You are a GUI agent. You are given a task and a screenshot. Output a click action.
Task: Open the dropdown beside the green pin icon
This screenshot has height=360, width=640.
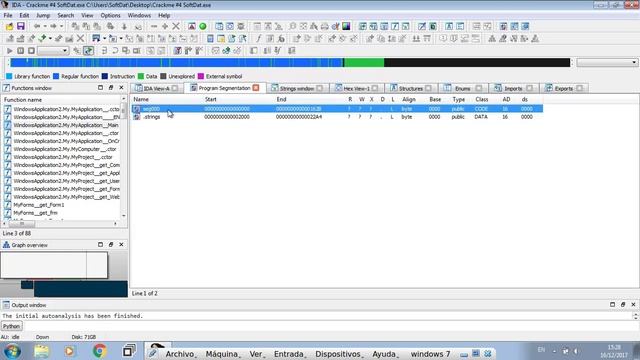[50, 39]
